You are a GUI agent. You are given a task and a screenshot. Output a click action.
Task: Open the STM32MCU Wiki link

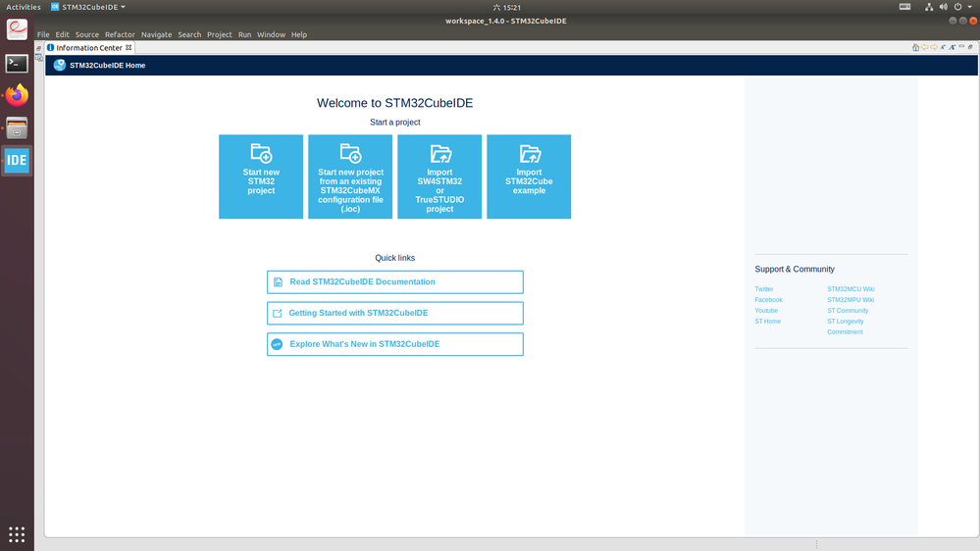(851, 289)
